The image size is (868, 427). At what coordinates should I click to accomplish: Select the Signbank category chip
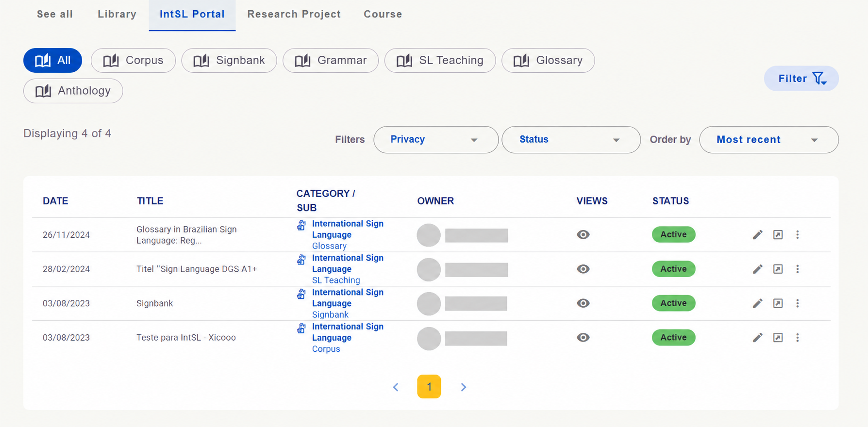(x=229, y=60)
